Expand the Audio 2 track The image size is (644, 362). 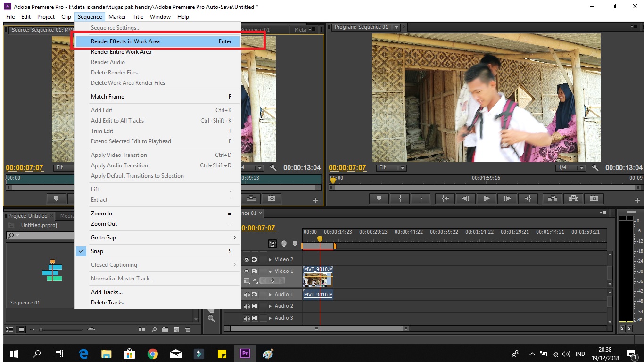pos(270,306)
